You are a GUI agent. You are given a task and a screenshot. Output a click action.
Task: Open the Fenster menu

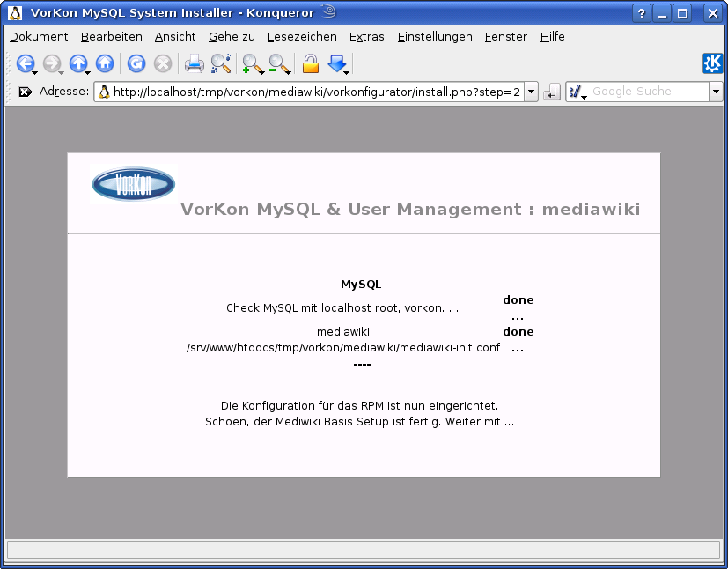[505, 36]
